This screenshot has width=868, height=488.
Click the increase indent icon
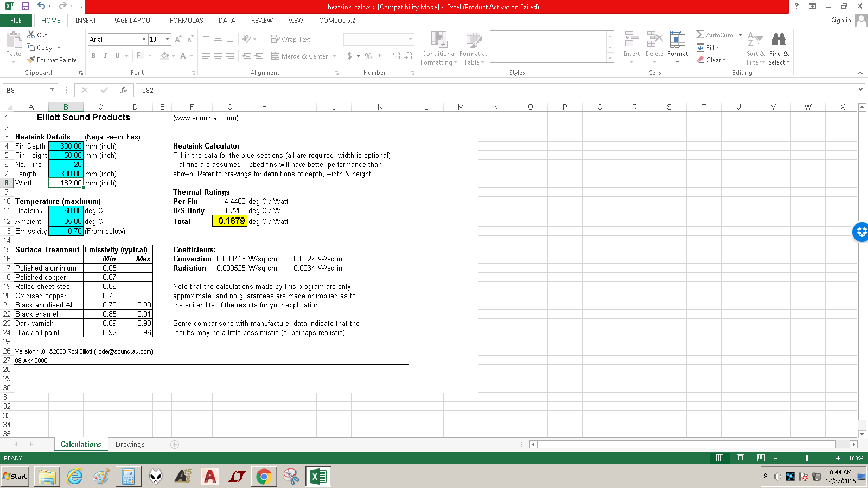[259, 56]
